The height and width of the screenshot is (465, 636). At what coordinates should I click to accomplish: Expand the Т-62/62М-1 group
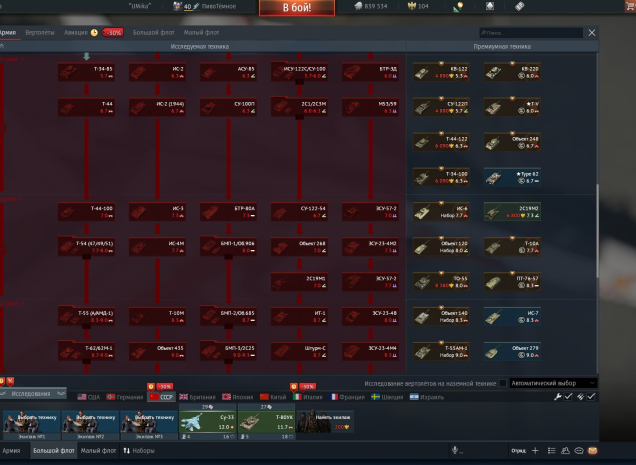tap(86, 352)
